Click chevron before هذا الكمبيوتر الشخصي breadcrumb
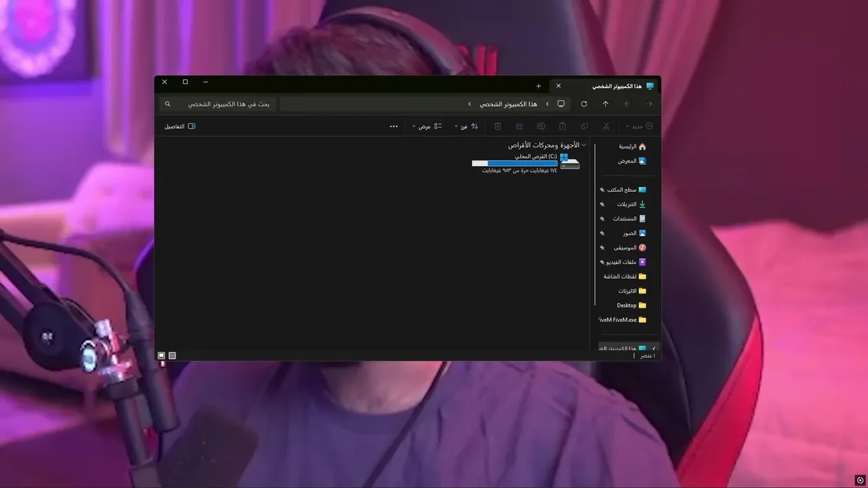868x488 pixels. [x=547, y=104]
